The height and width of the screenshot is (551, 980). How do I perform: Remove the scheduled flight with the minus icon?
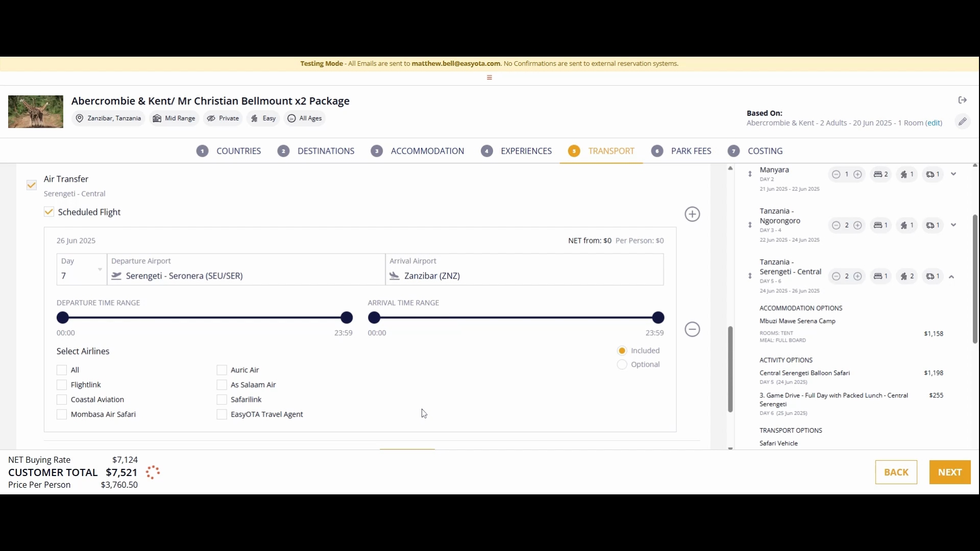[x=692, y=329]
